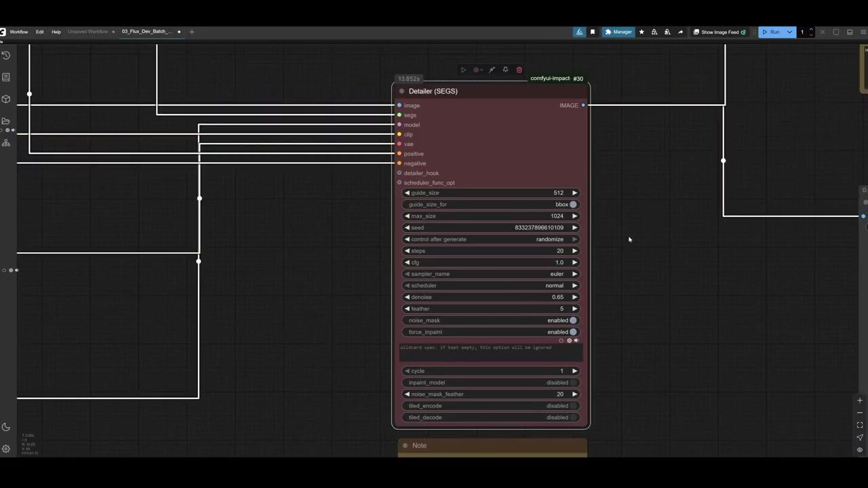Toggle dark theme moon icon
868x488 pixels.
click(6, 427)
